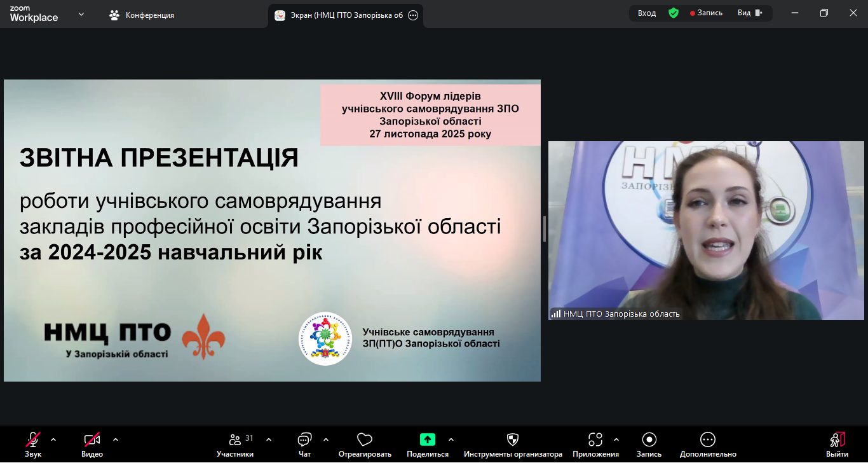Click the divider handle between slide and video

click(545, 229)
